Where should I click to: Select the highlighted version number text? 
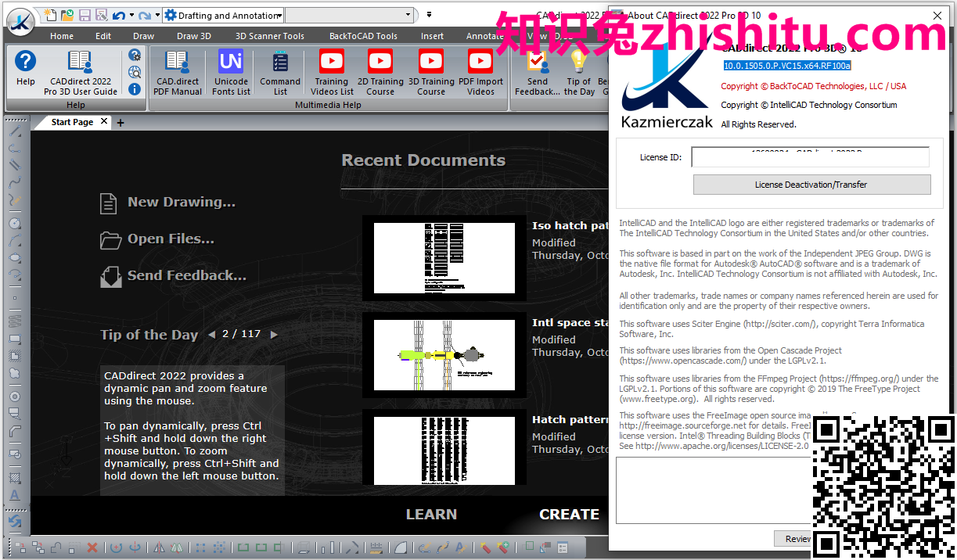click(786, 66)
